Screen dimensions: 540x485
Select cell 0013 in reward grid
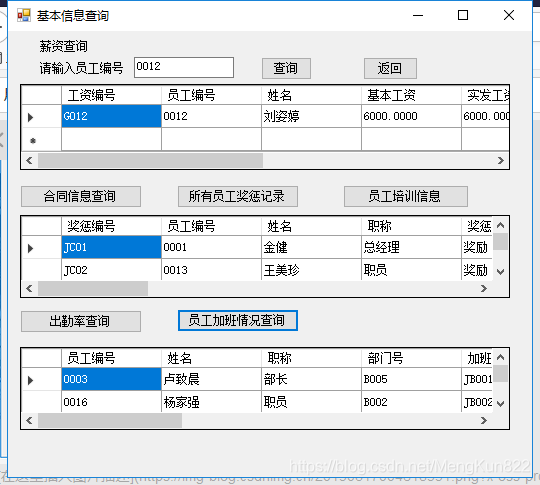pos(211,270)
